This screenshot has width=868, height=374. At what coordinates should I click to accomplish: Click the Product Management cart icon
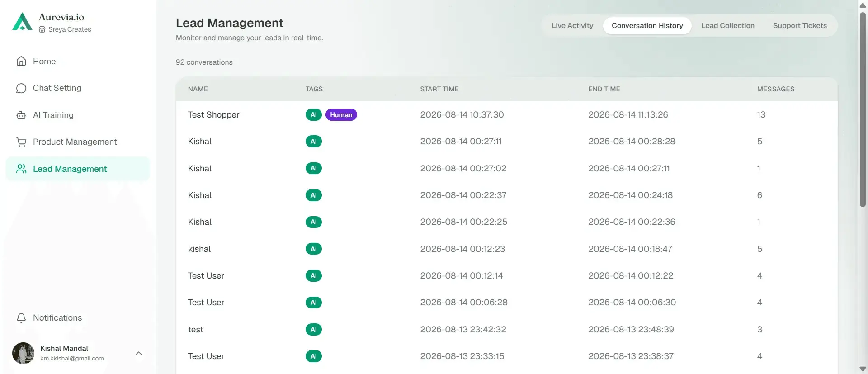point(21,142)
